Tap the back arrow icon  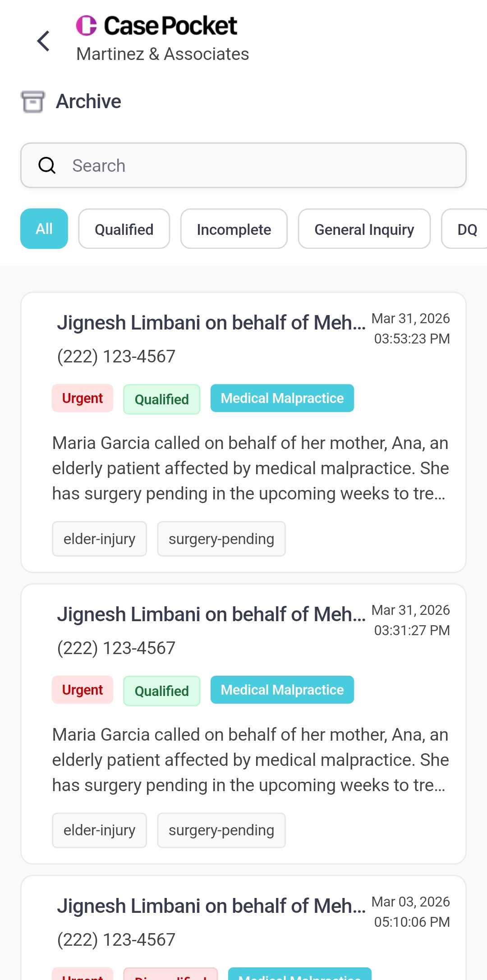[x=43, y=41]
